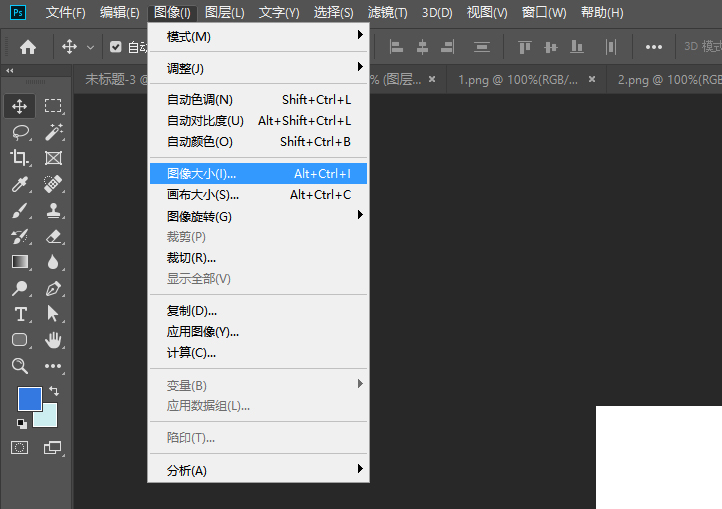Choose 应用图像(Y)... menu item
The width and height of the screenshot is (722, 509).
click(258, 332)
